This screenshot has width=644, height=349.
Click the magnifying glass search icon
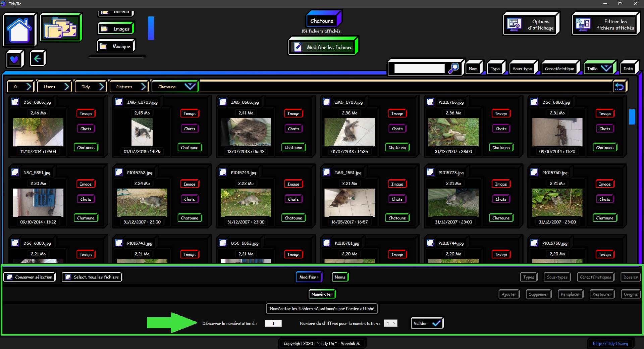[x=453, y=68]
